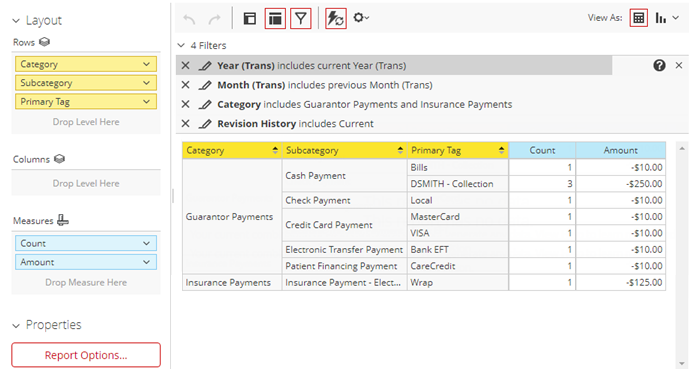Screen dimensions: 689x369
Task: Switch to chart view icon
Action: click(660, 18)
